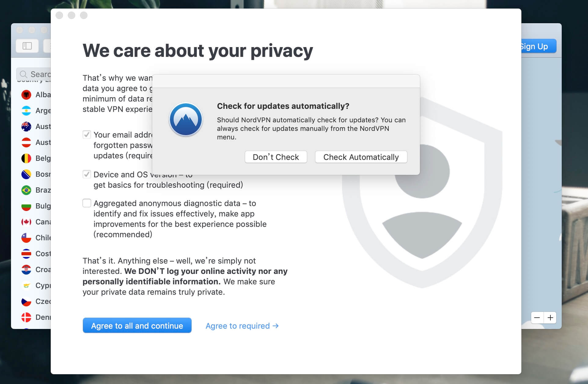Toggle Device and OS version checkbox
This screenshot has width=588, height=384.
click(x=87, y=174)
